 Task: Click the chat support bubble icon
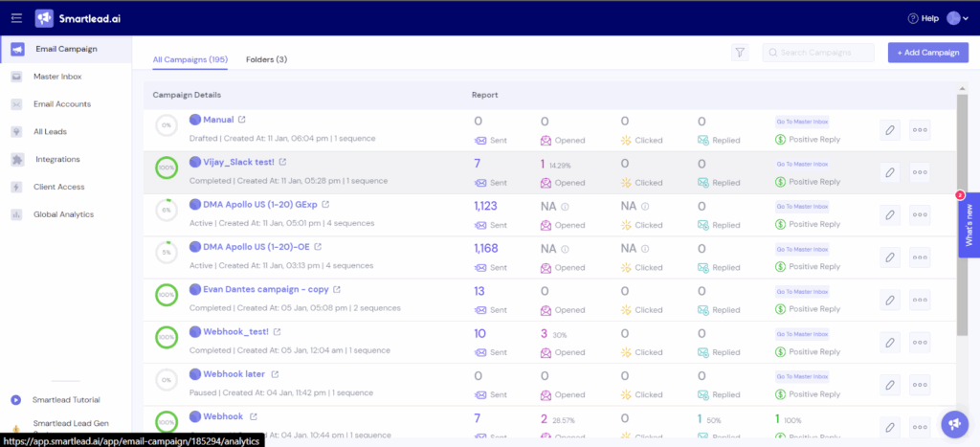(x=953, y=423)
